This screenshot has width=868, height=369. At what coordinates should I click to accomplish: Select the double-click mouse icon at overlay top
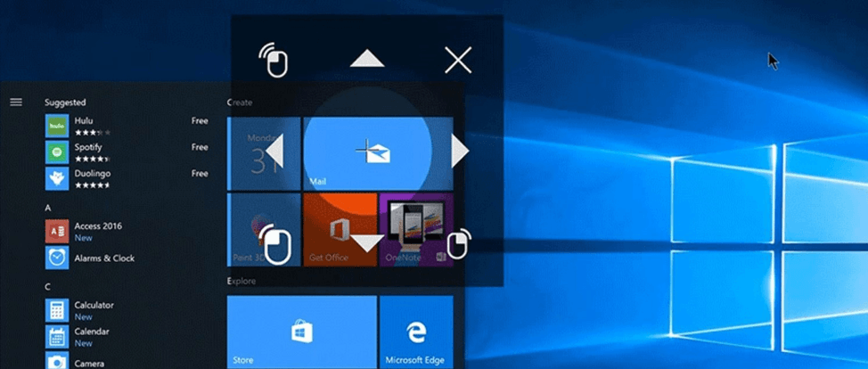[275, 61]
